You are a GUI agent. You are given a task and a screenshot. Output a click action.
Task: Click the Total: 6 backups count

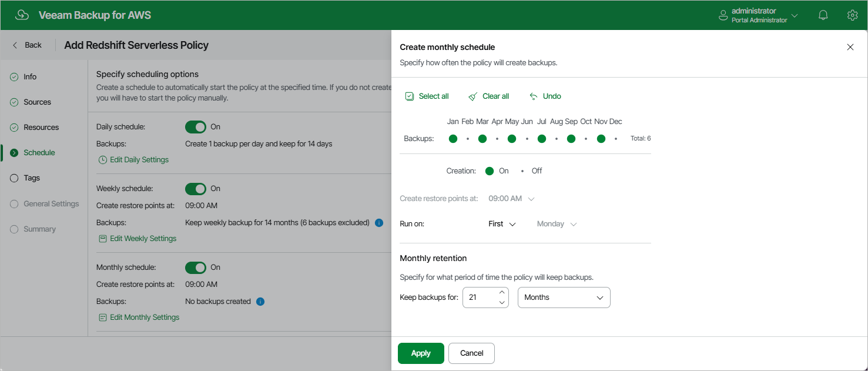641,139
